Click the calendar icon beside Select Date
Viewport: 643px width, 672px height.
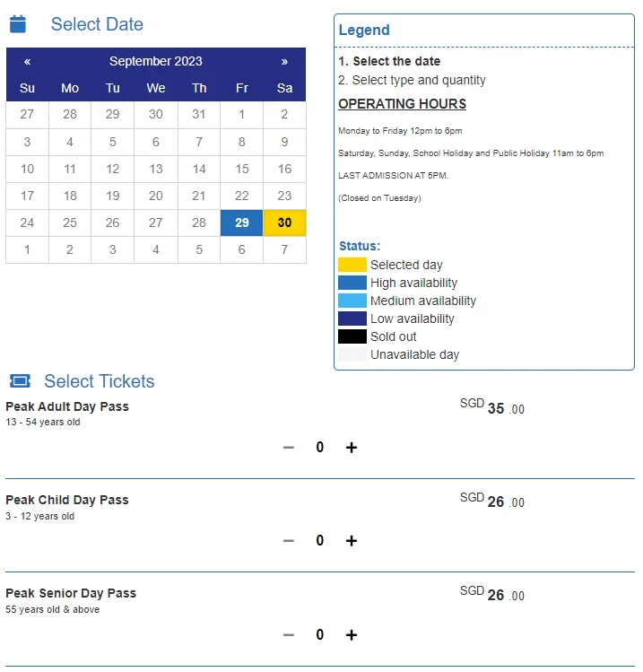click(x=18, y=24)
